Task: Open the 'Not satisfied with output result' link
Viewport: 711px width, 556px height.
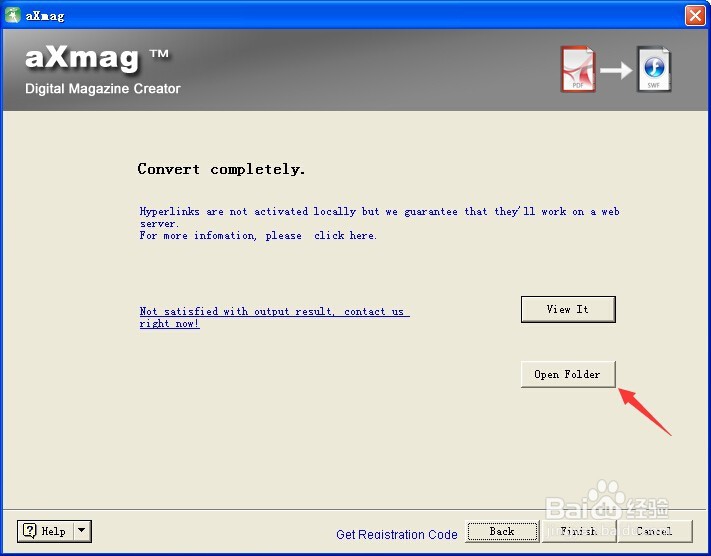Action: coord(274,317)
